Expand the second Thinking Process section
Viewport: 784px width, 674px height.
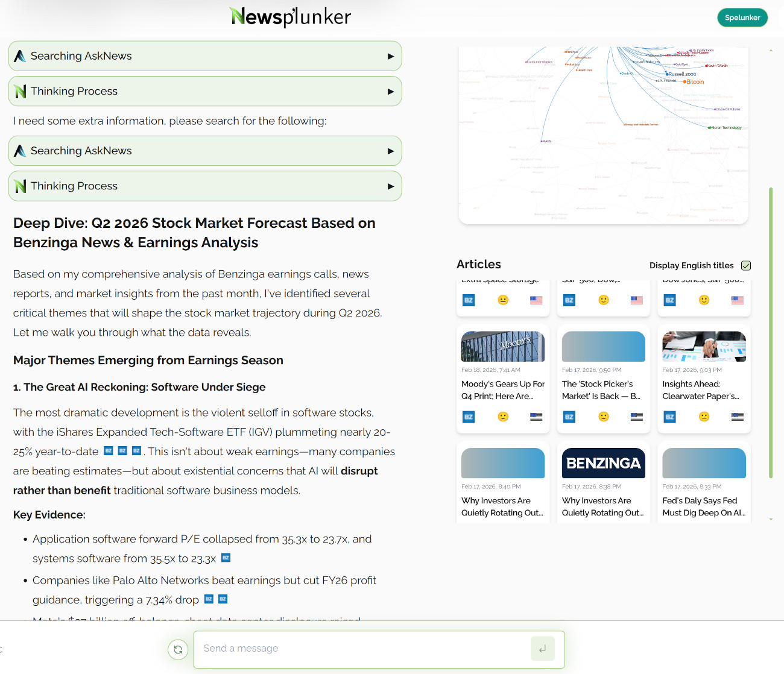pos(205,186)
